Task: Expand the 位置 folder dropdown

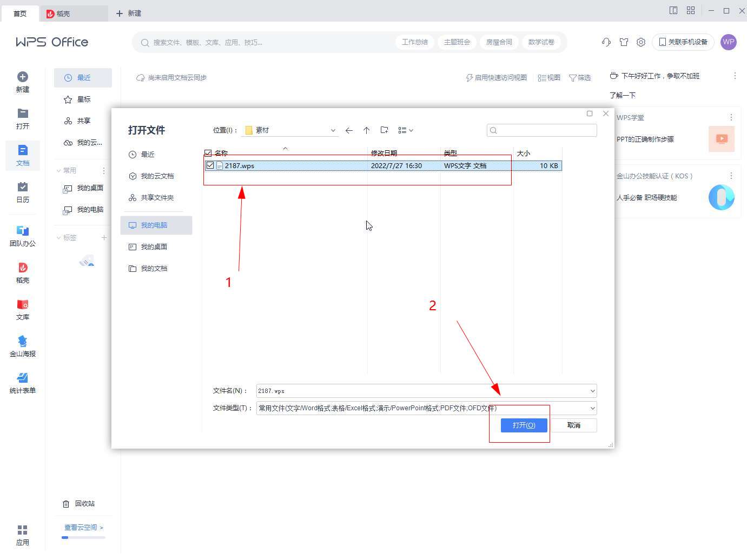Action: pyautogui.click(x=333, y=130)
